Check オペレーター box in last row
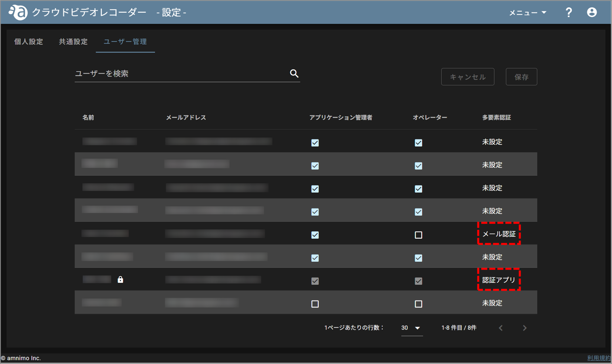The image size is (612, 364). tap(418, 304)
